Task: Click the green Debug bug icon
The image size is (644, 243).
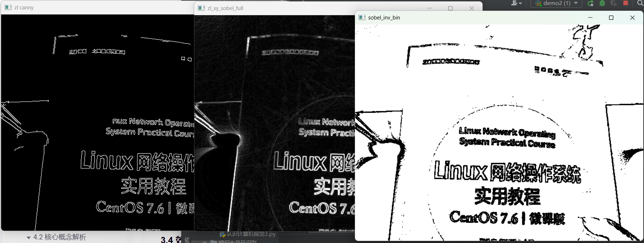Action: click(x=602, y=3)
